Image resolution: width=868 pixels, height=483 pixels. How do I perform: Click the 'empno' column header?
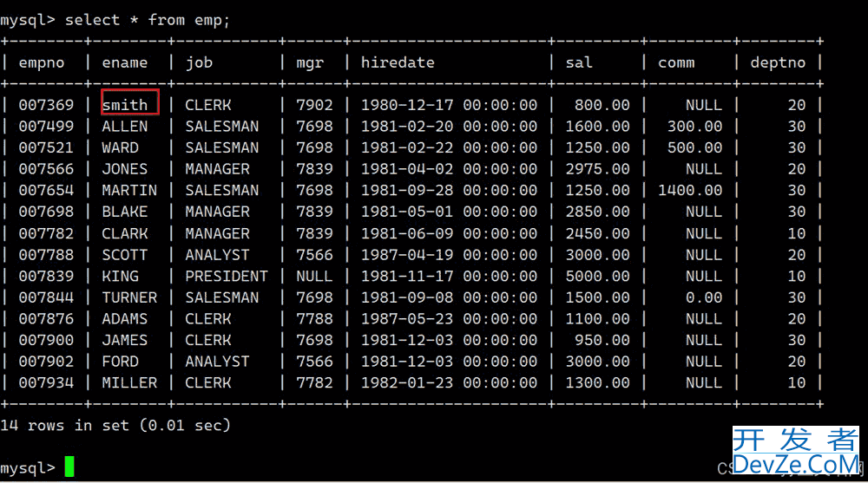point(42,62)
